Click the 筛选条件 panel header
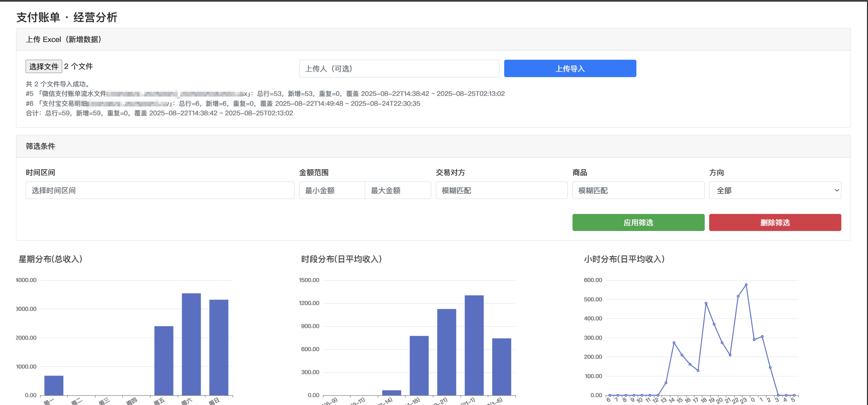 (x=433, y=146)
